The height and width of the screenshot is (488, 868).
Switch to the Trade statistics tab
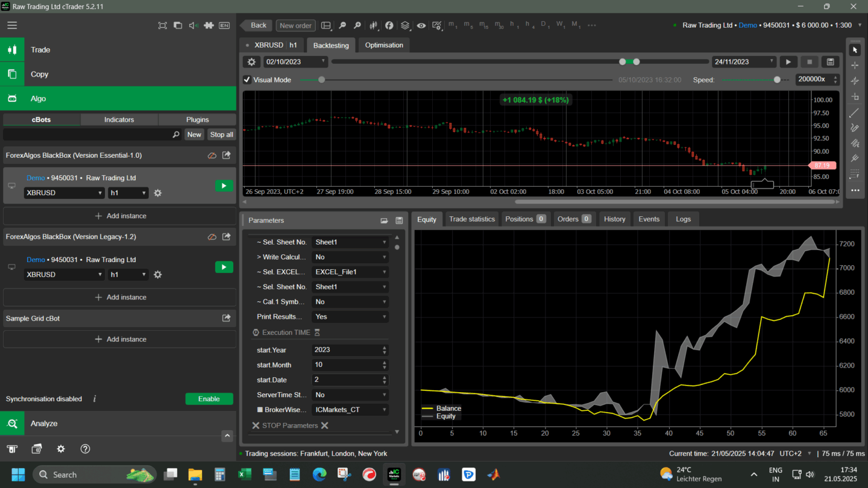[471, 219]
